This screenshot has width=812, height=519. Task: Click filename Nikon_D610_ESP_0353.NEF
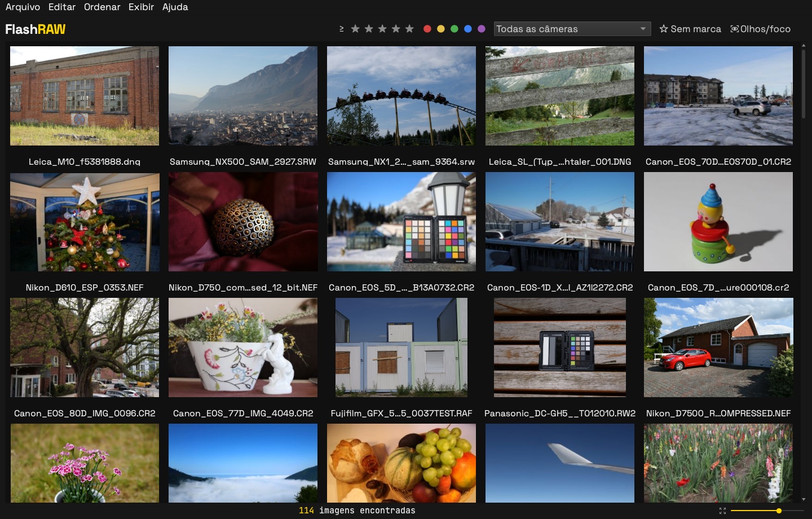[x=85, y=288]
